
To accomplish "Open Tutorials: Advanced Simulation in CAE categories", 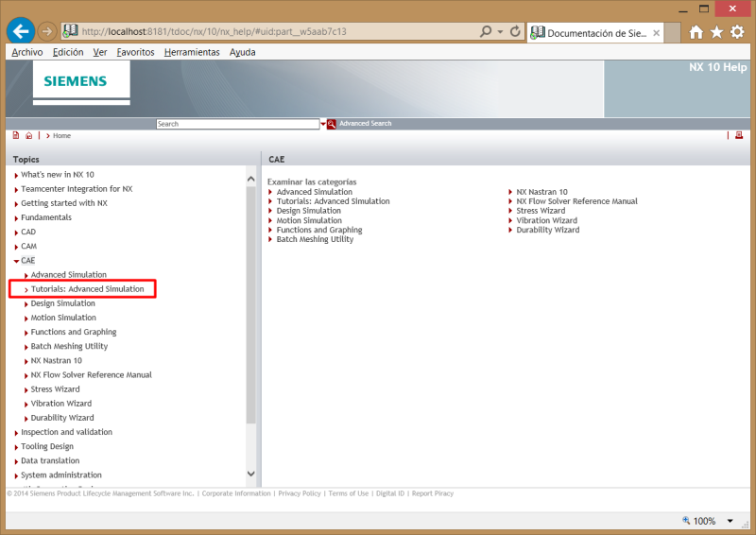I will tap(334, 201).
